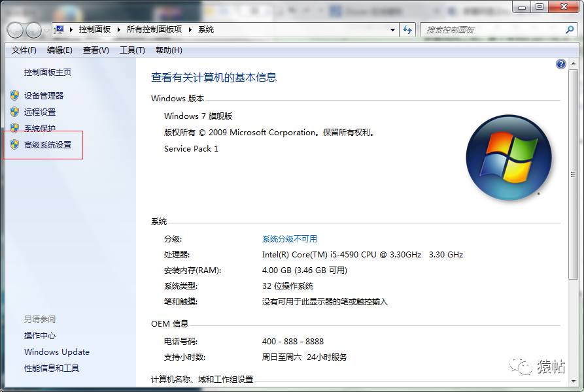Viewport: 584px width, 392px height.
Task: Open 操作中心 link
Action: click(x=40, y=335)
